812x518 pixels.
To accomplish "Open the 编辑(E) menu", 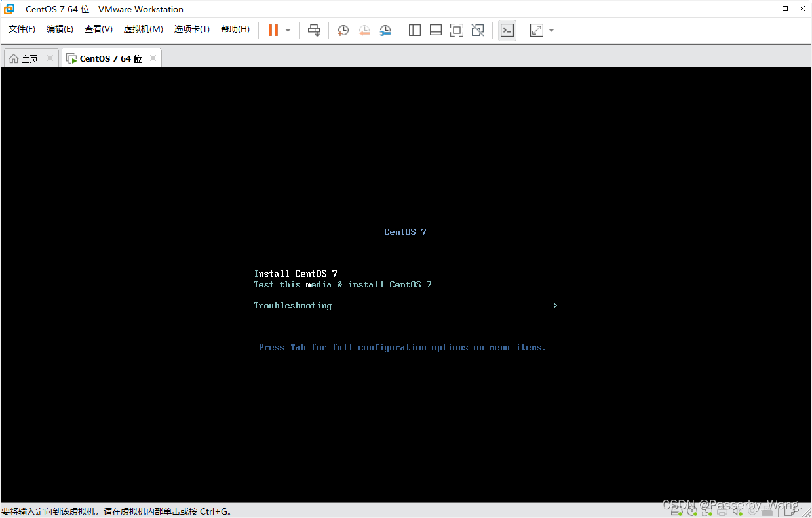I will (60, 29).
